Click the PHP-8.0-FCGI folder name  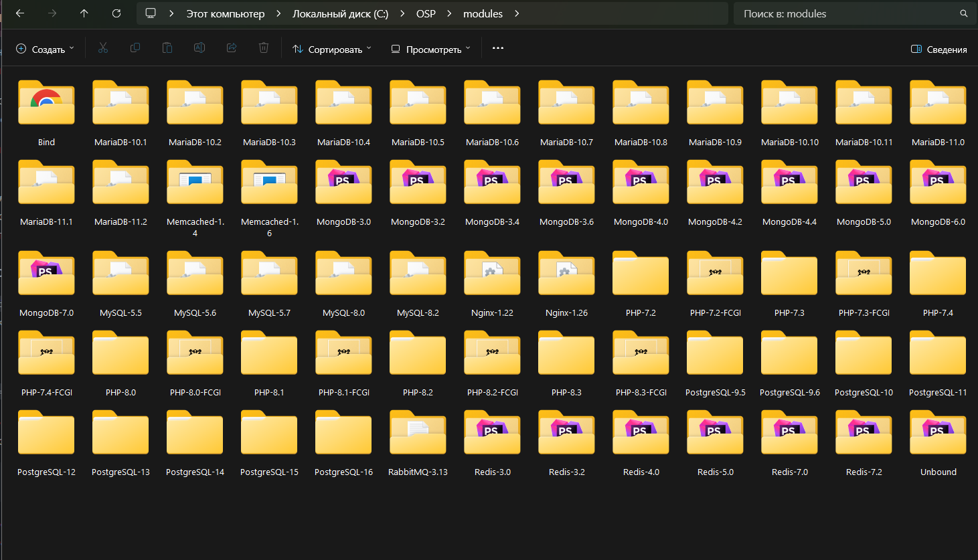[195, 392]
